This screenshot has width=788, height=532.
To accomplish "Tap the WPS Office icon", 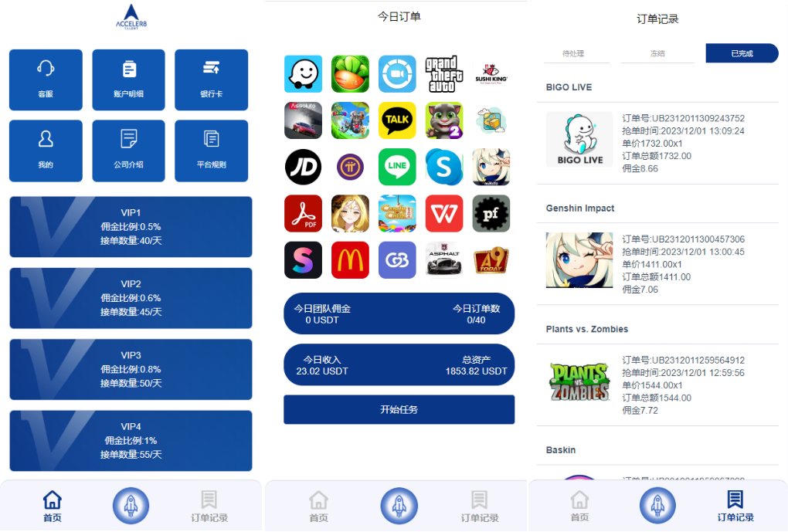I will coord(444,214).
